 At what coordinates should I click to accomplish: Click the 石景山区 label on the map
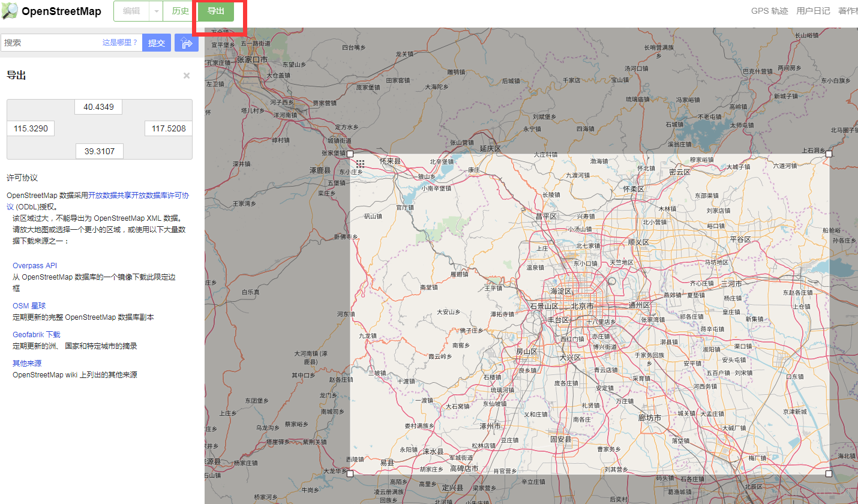pos(544,307)
